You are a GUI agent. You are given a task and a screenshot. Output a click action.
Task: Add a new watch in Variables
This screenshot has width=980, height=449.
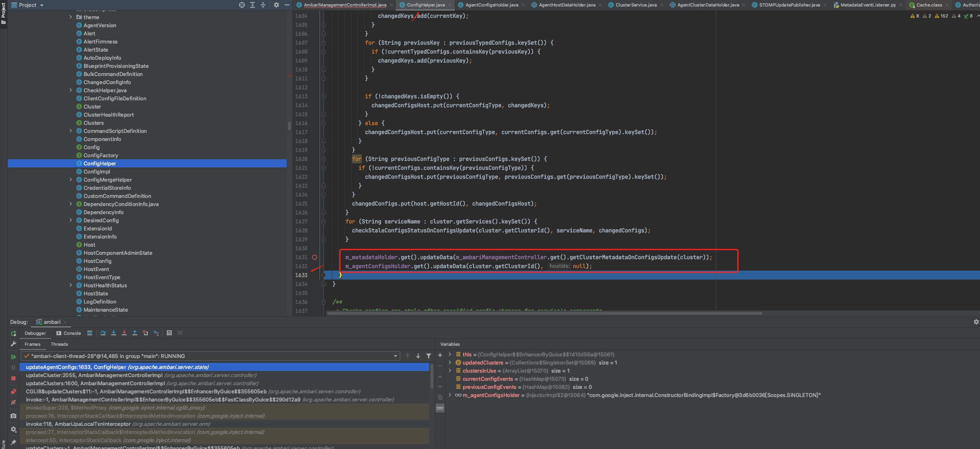pyautogui.click(x=440, y=355)
